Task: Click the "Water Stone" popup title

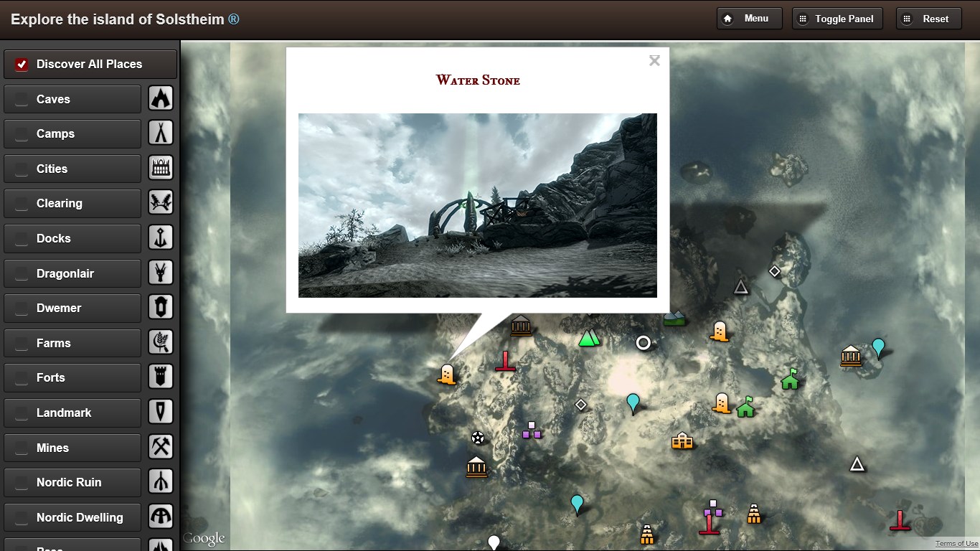Action: 478,80
